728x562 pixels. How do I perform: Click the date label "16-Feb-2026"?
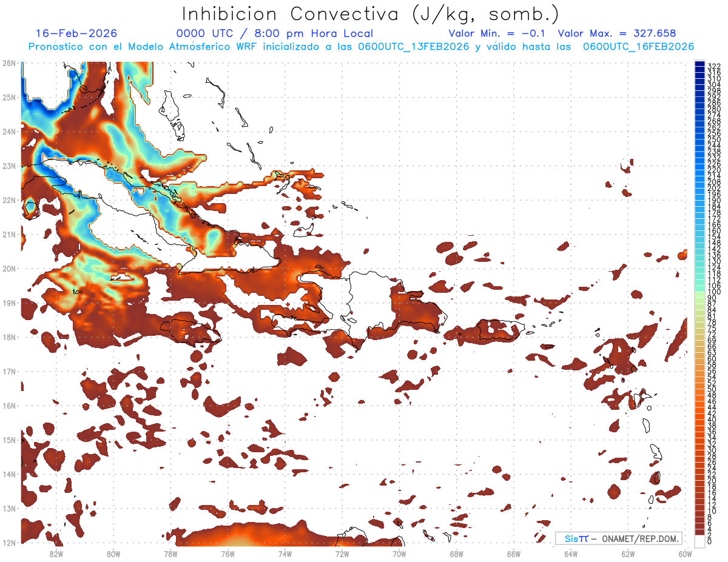(76, 33)
